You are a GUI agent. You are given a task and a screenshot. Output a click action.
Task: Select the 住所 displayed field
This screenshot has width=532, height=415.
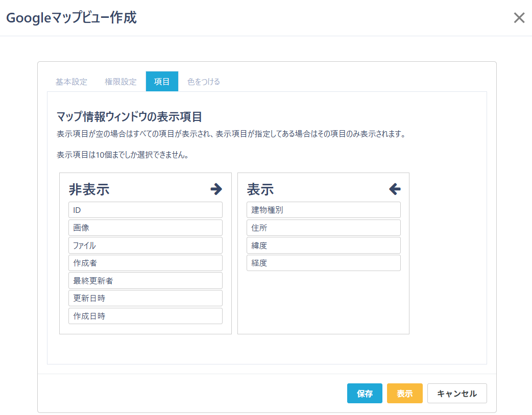point(324,227)
